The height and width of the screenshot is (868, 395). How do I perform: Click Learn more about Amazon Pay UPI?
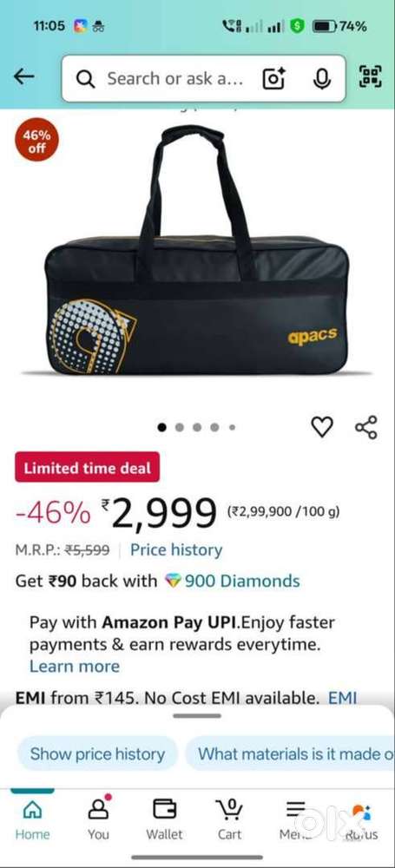[75, 666]
